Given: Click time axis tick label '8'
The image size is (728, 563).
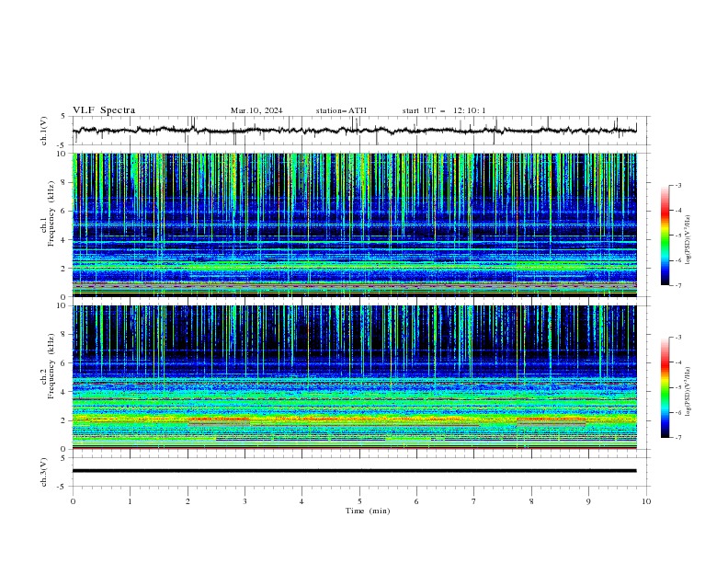Looking at the screenshot, I should pyautogui.click(x=531, y=501).
